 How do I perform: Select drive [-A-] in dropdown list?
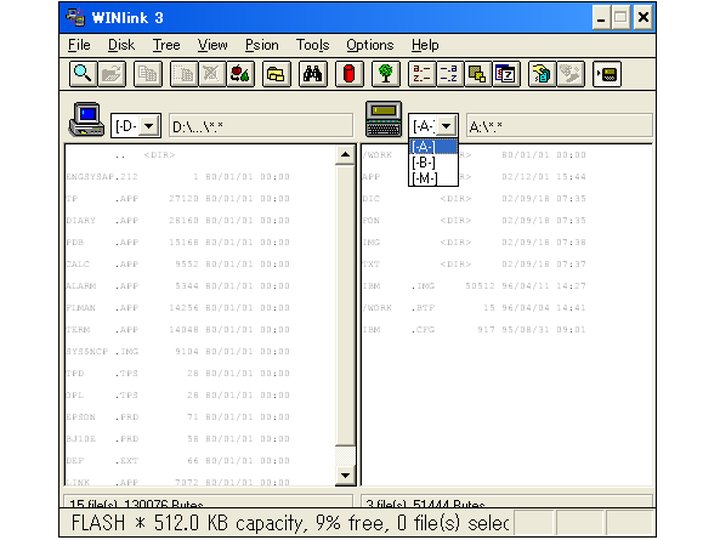(x=433, y=146)
